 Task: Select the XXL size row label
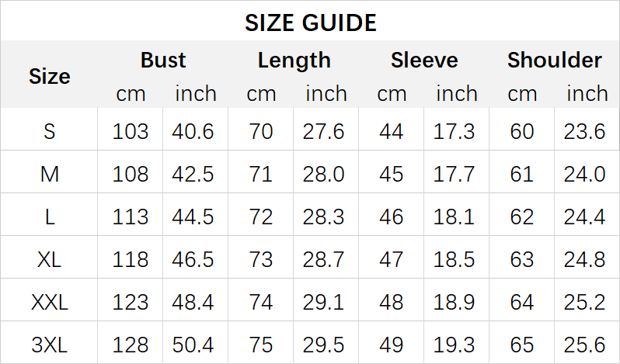[x=50, y=302]
